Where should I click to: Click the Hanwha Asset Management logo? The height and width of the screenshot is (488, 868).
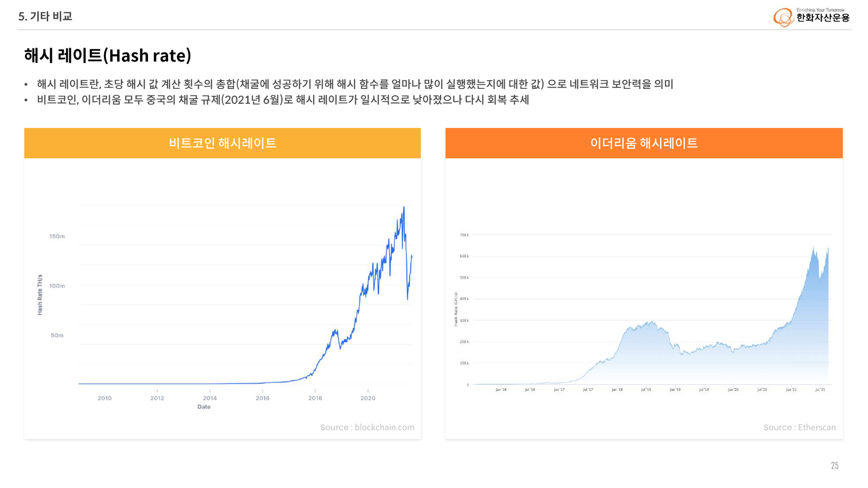[811, 17]
